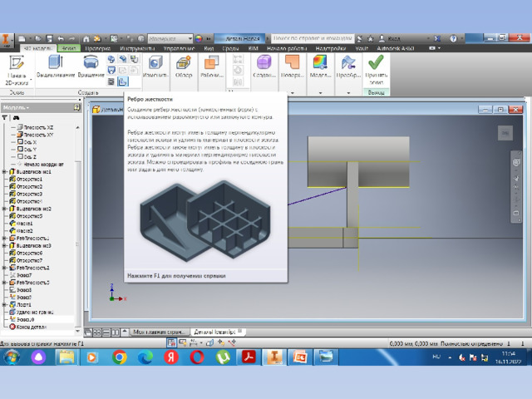
Task: Click the undo arrow in the quick access toolbar
Action: [x=61, y=39]
